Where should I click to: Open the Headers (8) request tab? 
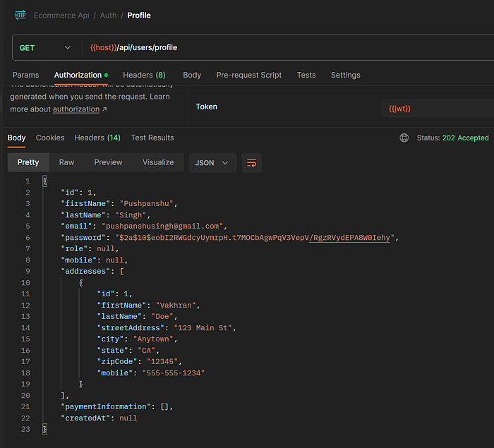click(144, 75)
